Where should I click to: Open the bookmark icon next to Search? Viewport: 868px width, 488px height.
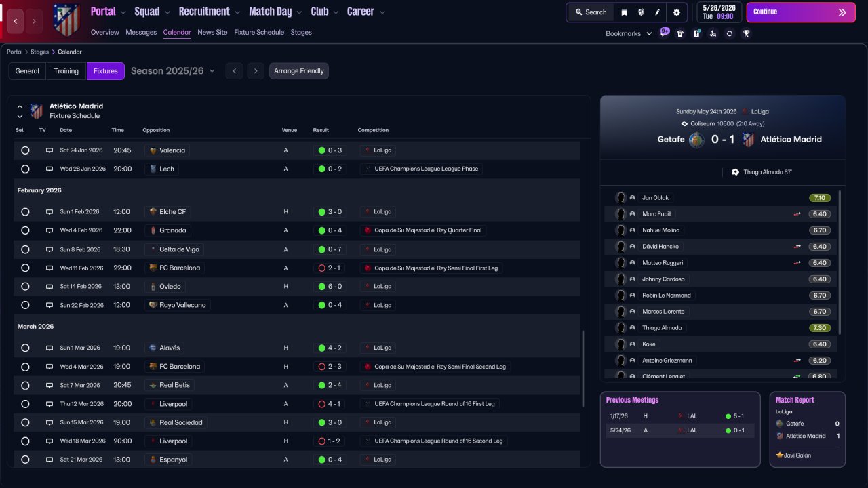coord(624,12)
